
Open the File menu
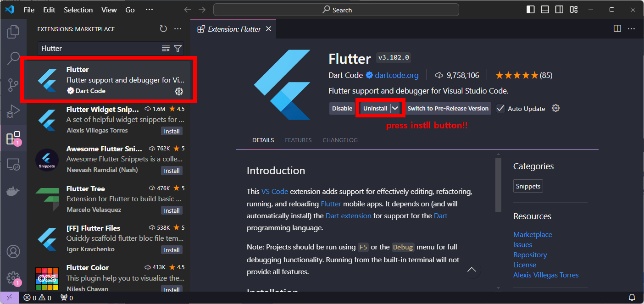(29, 10)
